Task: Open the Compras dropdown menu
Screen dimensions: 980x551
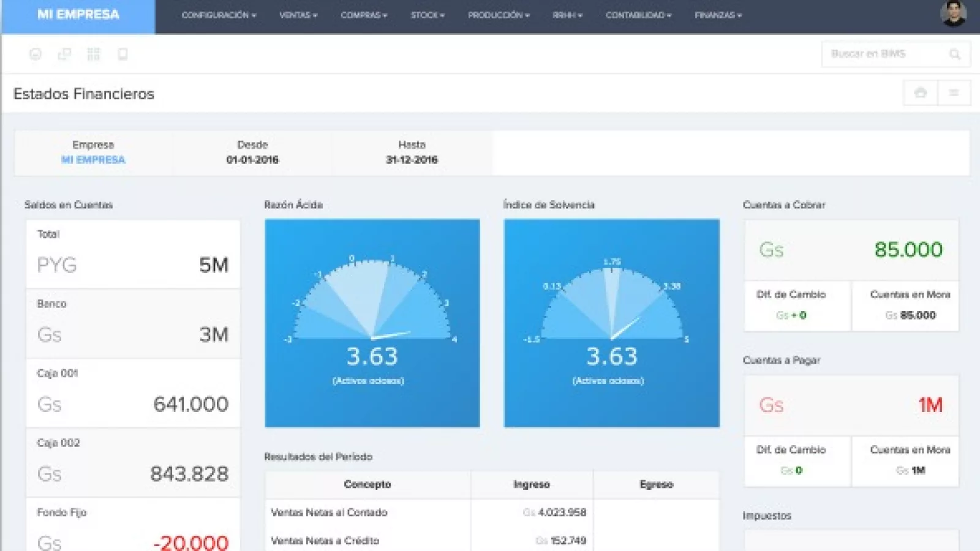Action: [x=364, y=15]
